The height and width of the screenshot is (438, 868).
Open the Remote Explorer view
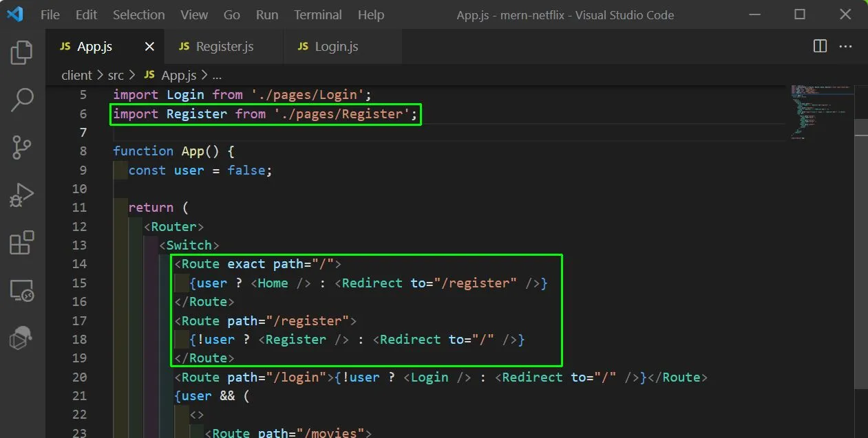tap(22, 291)
